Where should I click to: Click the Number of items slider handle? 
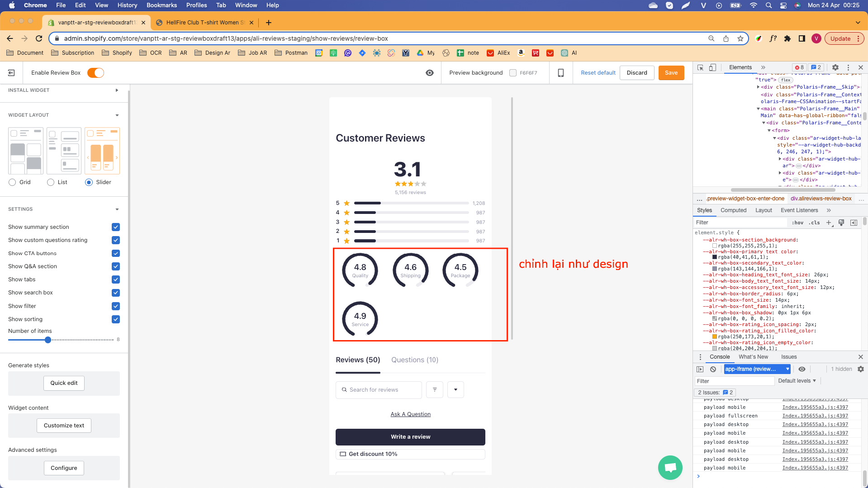[48, 340]
